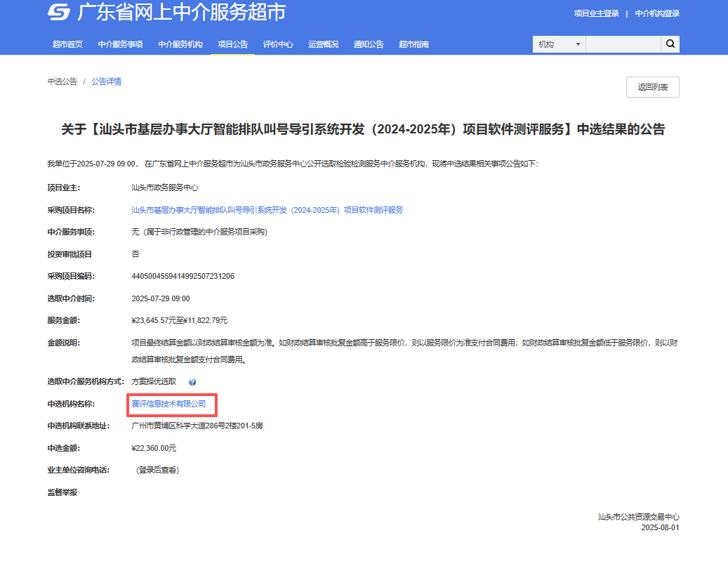
Task: Click 公告详情 breadcrumb item
Action: 106,81
